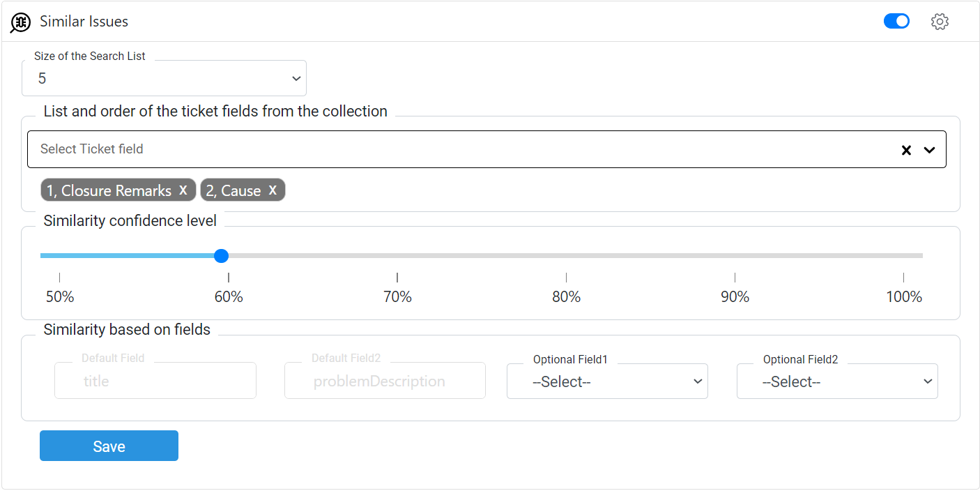Viewport: 980px width, 491px height.
Task: Click the Default Field title input
Action: pyautogui.click(x=155, y=381)
